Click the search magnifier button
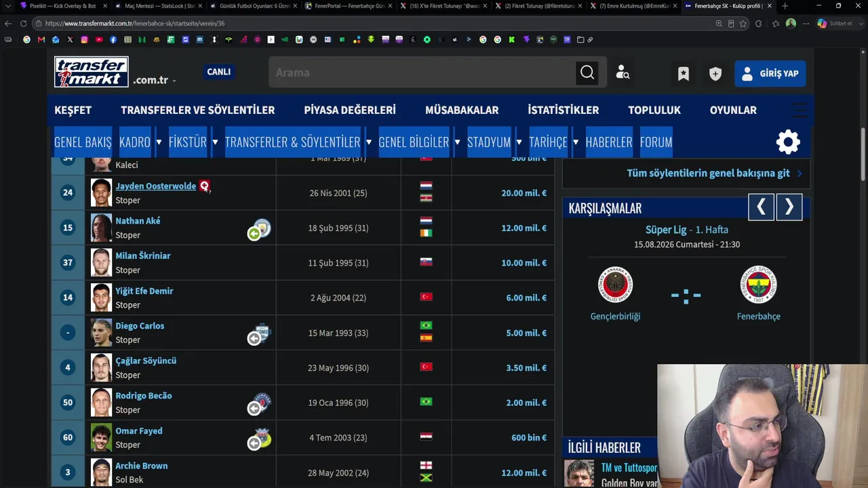The height and width of the screenshot is (488, 868). click(x=587, y=73)
